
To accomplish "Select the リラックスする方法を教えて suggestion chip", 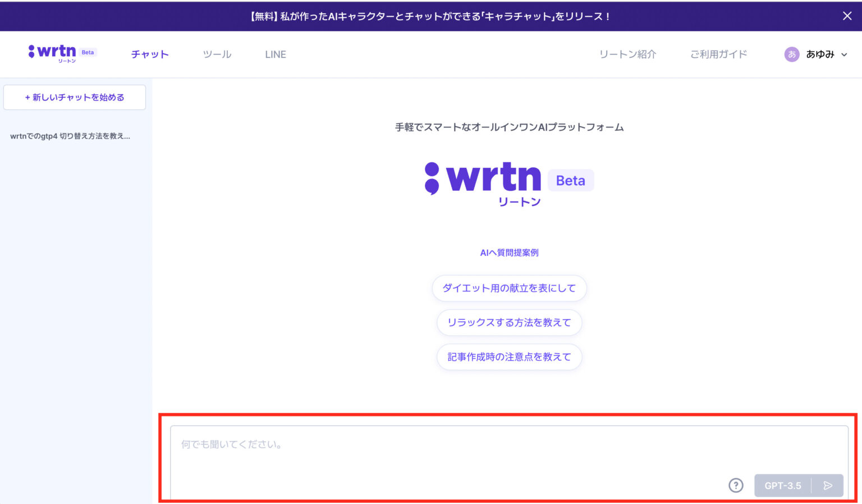I will click(x=509, y=323).
